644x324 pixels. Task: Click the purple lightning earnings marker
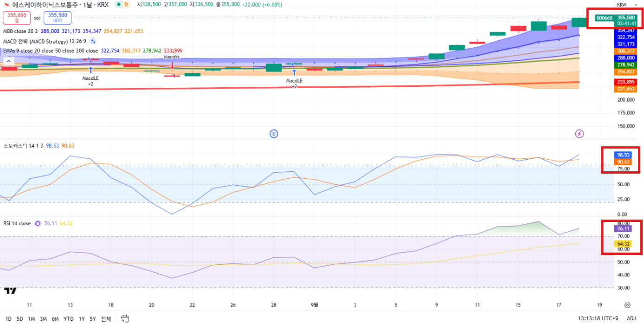pyautogui.click(x=579, y=134)
